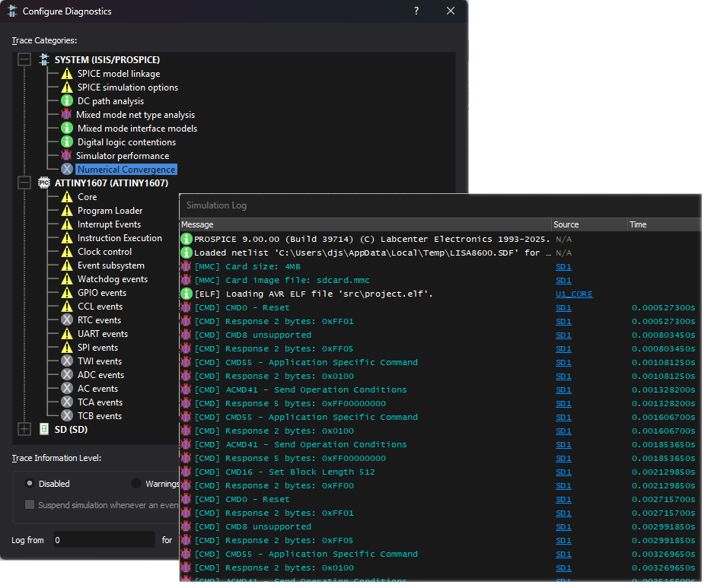Viewport: 708px width, 588px height.
Task: Select the Disabled trace level radio button
Action: pos(30,483)
